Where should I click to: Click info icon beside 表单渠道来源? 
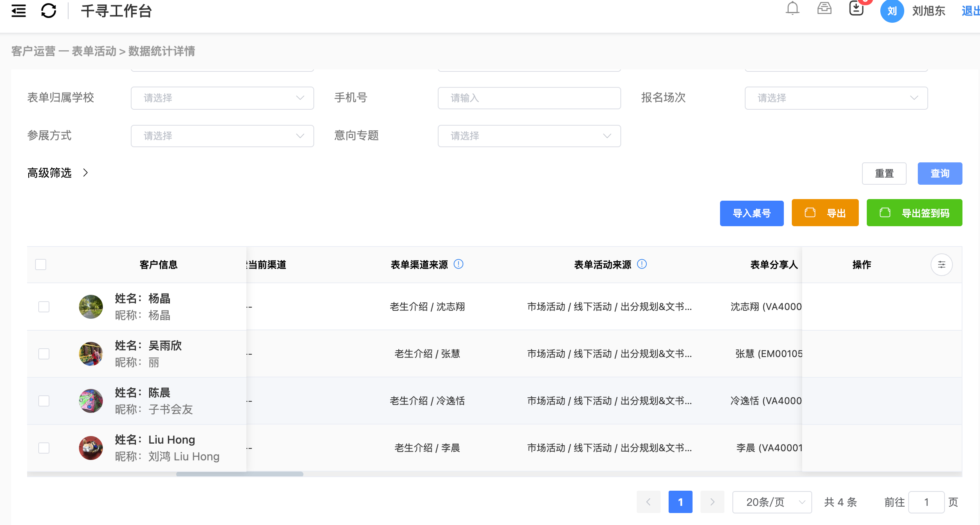pos(459,264)
